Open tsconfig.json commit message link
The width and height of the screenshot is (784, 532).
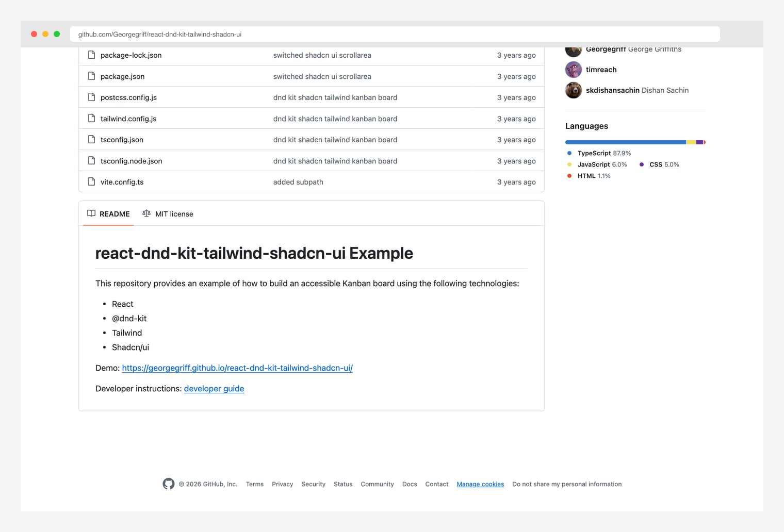click(x=335, y=140)
